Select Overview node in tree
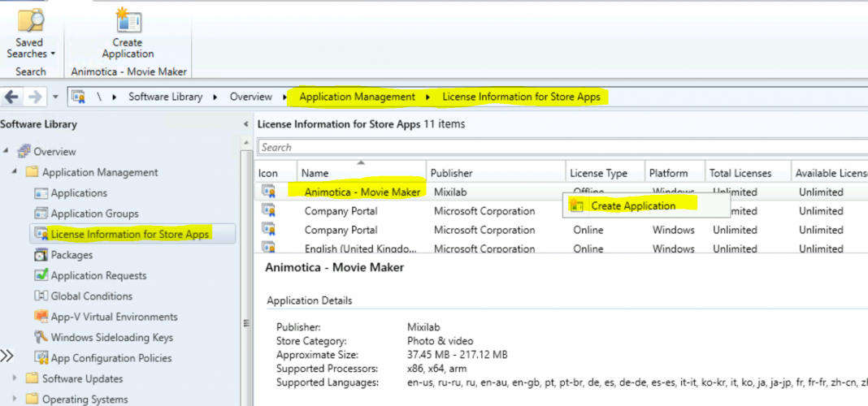This screenshot has height=406, width=868. pyautogui.click(x=54, y=152)
